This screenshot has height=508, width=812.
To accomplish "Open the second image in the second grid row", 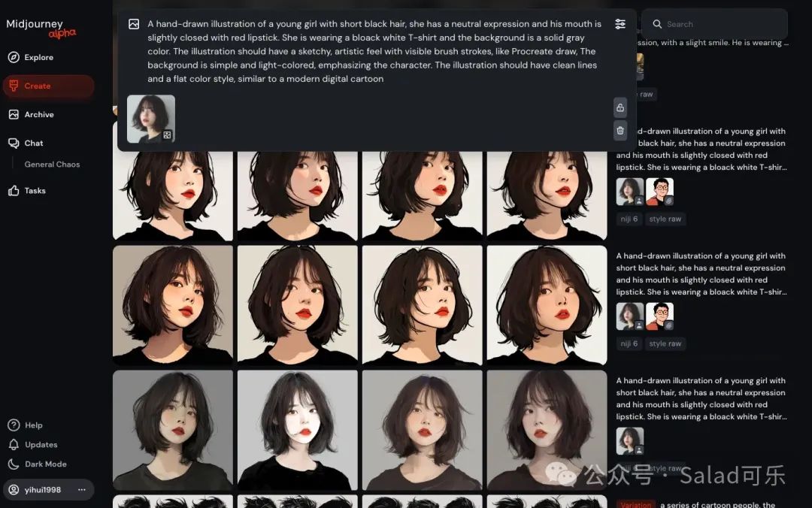I will [x=297, y=306].
